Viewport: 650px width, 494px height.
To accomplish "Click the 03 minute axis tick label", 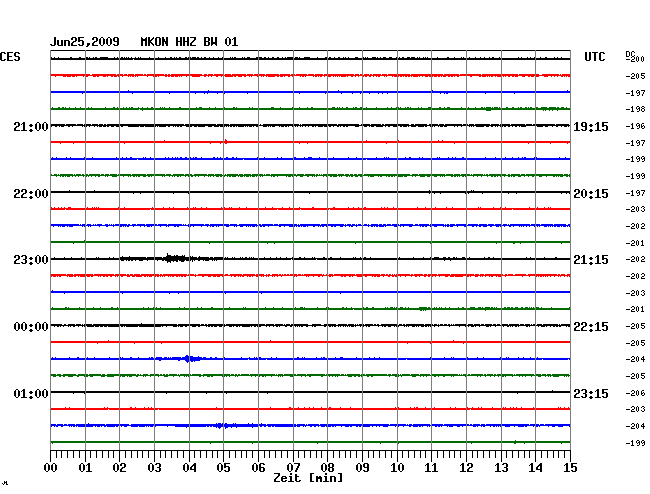I will [154, 467].
